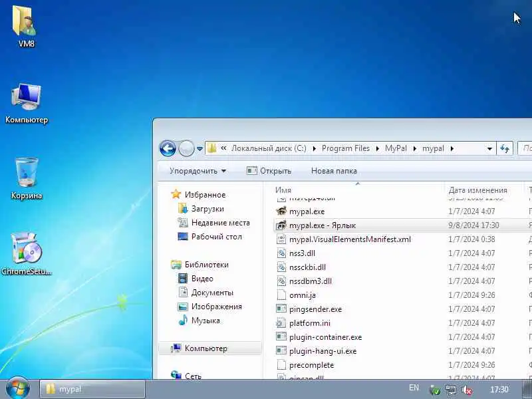Screen dimensions: 532x399
Task: Select the mypal.exe - Ярлык shortcut icon
Action: pyautogui.click(x=281, y=225)
